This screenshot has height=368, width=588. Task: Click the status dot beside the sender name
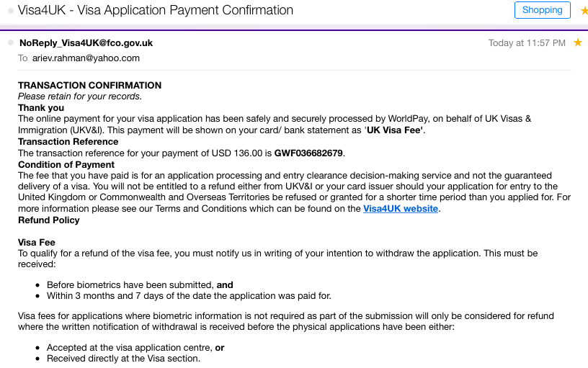point(11,42)
